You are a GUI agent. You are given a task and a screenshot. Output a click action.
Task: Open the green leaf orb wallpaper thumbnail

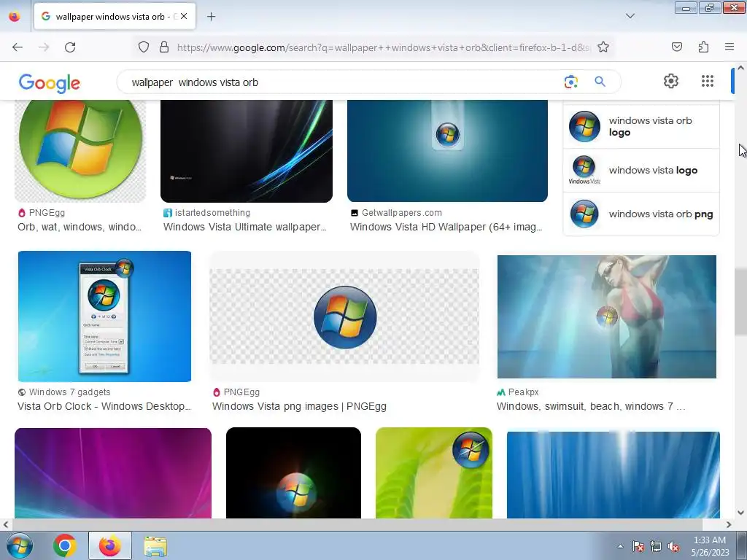434,472
